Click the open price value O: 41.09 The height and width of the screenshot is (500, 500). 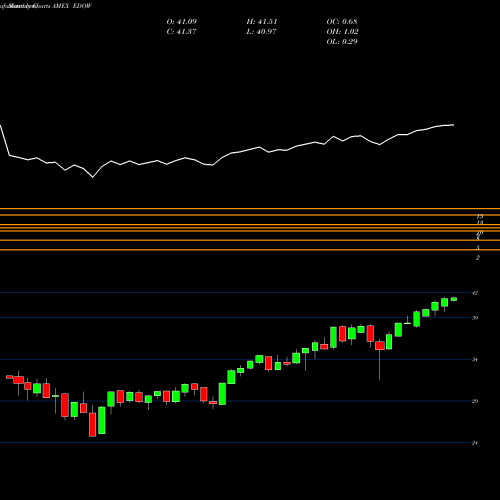(182, 22)
